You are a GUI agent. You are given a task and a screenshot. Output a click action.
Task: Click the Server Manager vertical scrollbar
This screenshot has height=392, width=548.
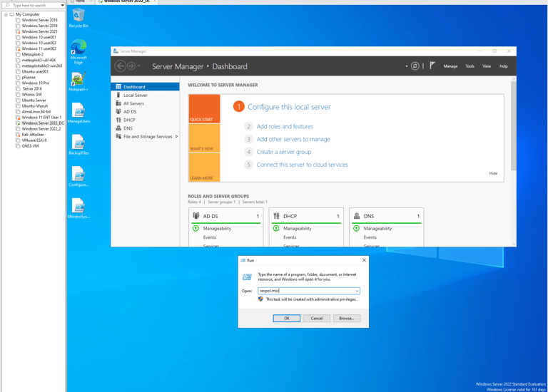(x=514, y=125)
